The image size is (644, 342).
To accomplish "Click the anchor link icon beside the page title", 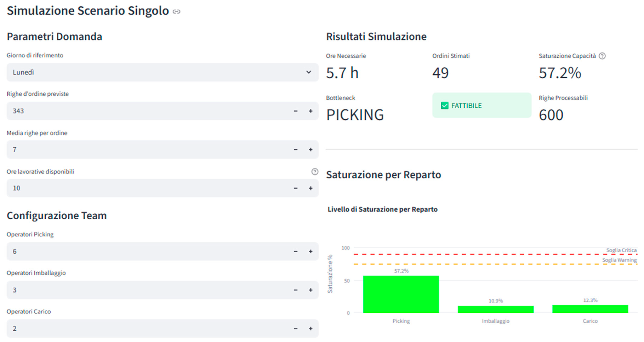I will pos(176,11).
